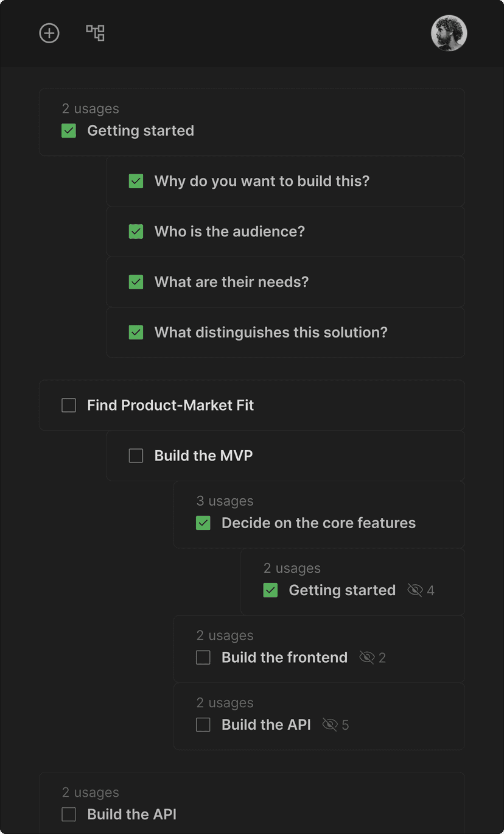Click the add new item plus icon
Screen dimensions: 504x834
point(49,33)
